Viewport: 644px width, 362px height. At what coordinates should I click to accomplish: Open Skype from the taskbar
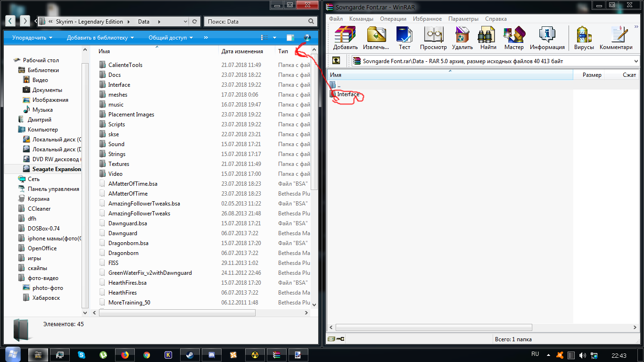coord(82,355)
